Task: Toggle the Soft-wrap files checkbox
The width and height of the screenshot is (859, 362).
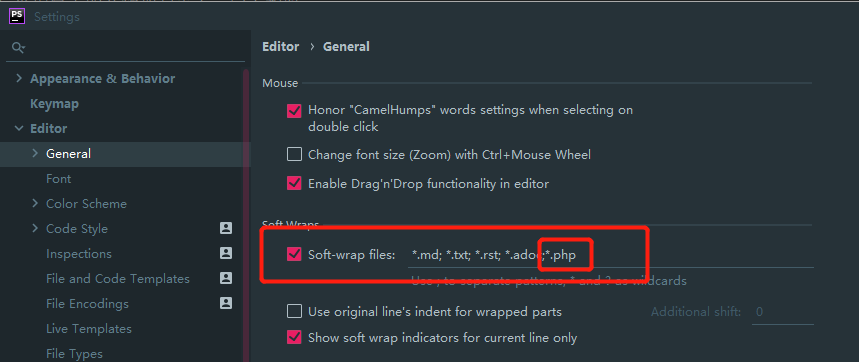Action: (x=294, y=254)
